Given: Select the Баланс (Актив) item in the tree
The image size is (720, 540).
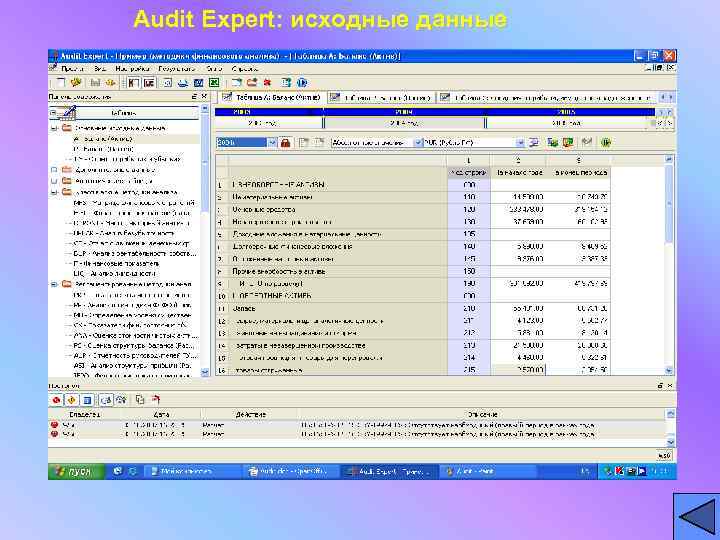Looking at the screenshot, I should 103,139.
